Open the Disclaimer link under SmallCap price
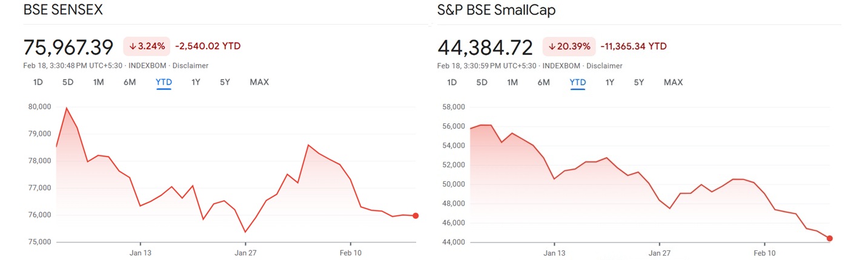This screenshot has width=868, height=260. click(604, 65)
